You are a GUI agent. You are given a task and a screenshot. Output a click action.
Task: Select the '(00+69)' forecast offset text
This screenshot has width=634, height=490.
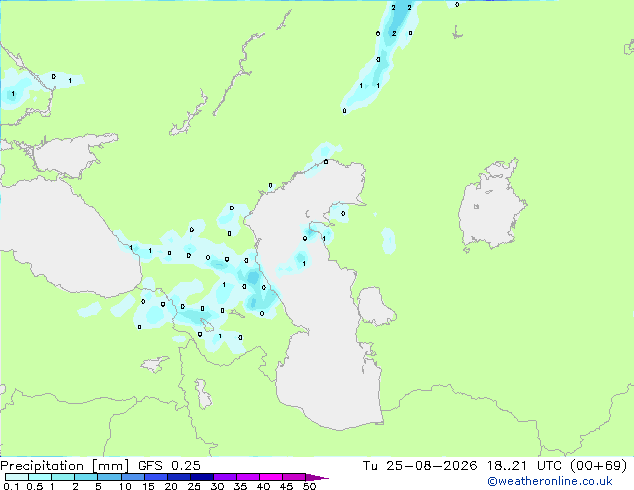tap(598, 466)
